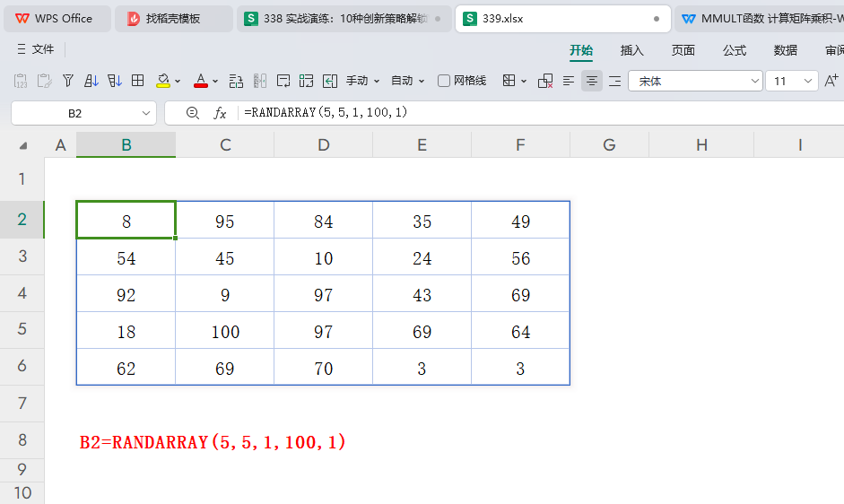Open the WPS Office home tab
Image resolution: width=844 pixels, height=504 pixels.
(x=57, y=19)
